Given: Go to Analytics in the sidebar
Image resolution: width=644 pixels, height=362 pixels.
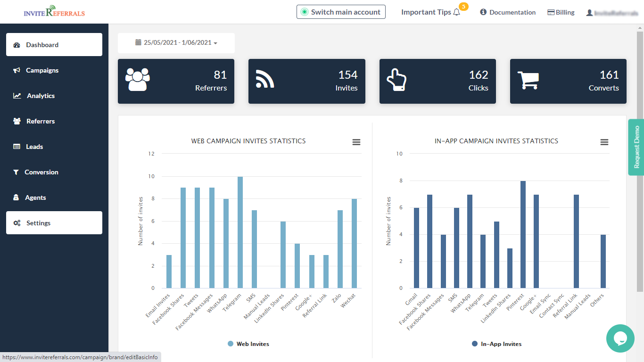Looking at the screenshot, I should tap(41, 96).
